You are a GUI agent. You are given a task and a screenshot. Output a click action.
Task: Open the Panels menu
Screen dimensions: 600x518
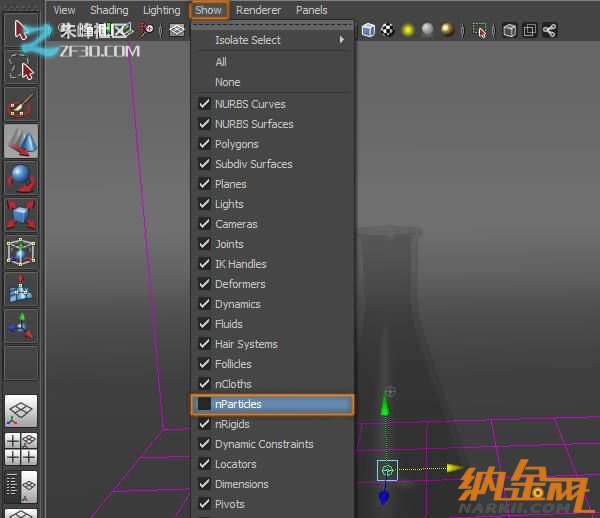click(x=311, y=10)
